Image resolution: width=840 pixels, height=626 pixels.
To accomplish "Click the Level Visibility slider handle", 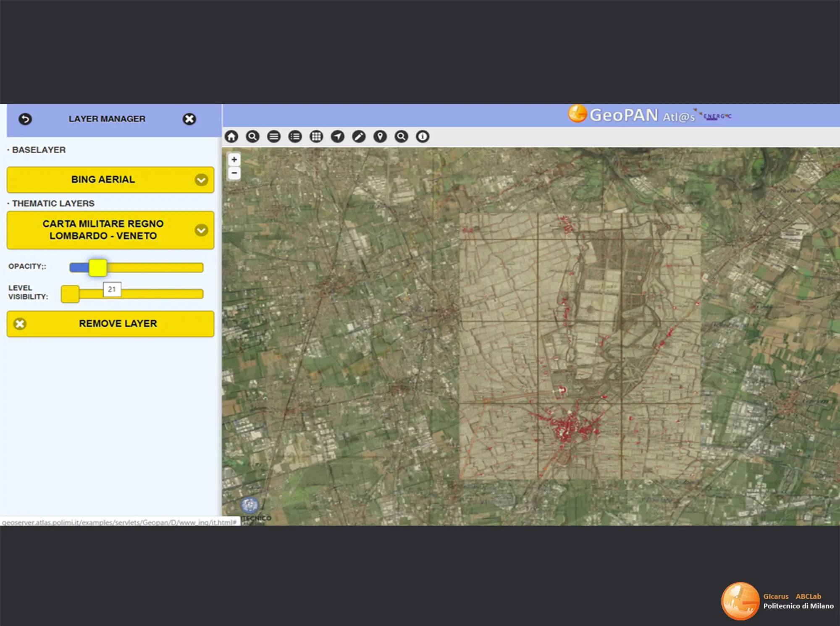I will pyautogui.click(x=70, y=294).
